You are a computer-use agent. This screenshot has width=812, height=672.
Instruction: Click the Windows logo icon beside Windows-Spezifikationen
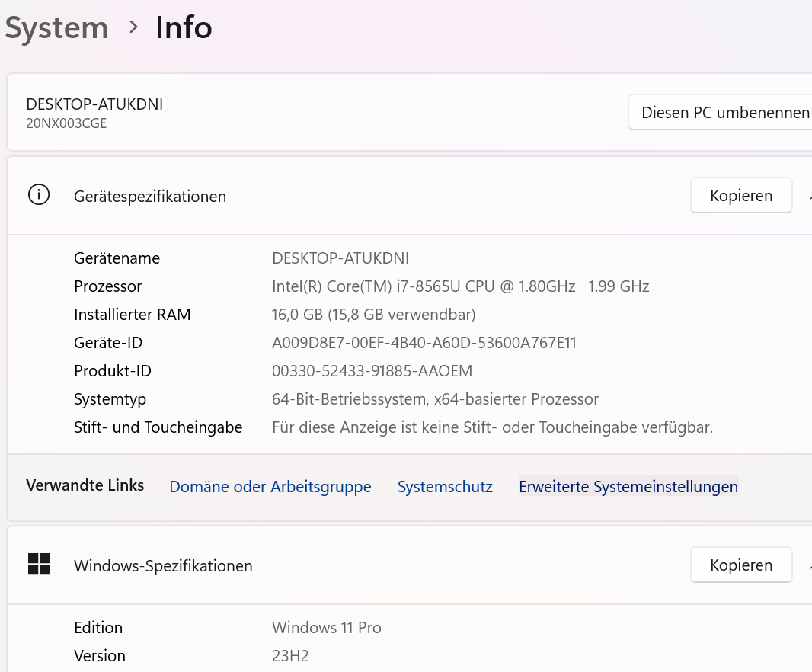[39, 565]
